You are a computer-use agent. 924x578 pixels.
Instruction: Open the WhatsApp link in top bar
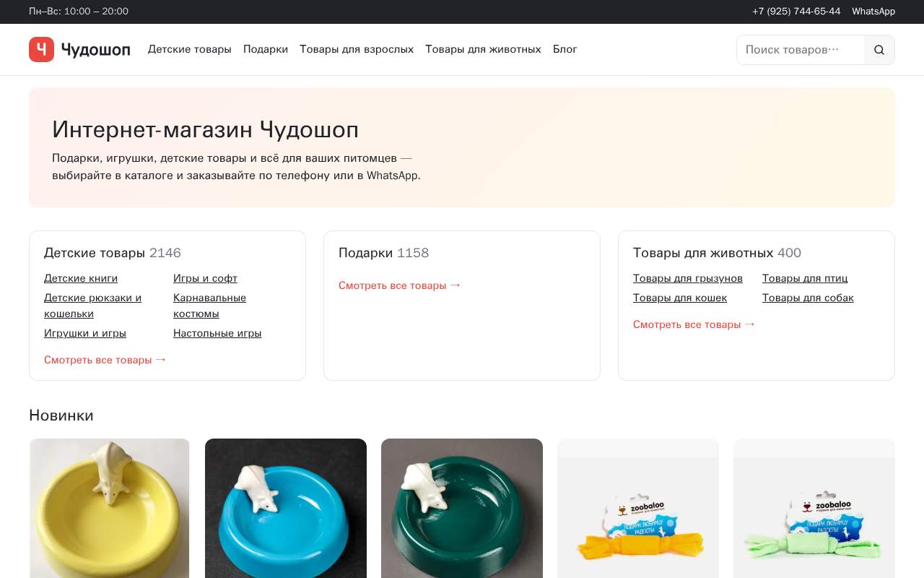873,12
